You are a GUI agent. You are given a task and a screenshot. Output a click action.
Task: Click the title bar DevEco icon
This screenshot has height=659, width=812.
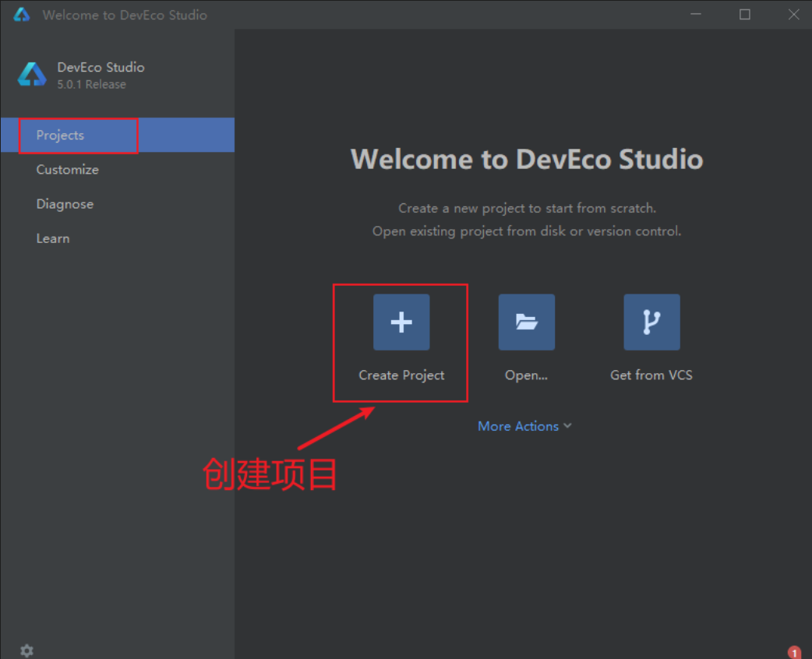22,15
